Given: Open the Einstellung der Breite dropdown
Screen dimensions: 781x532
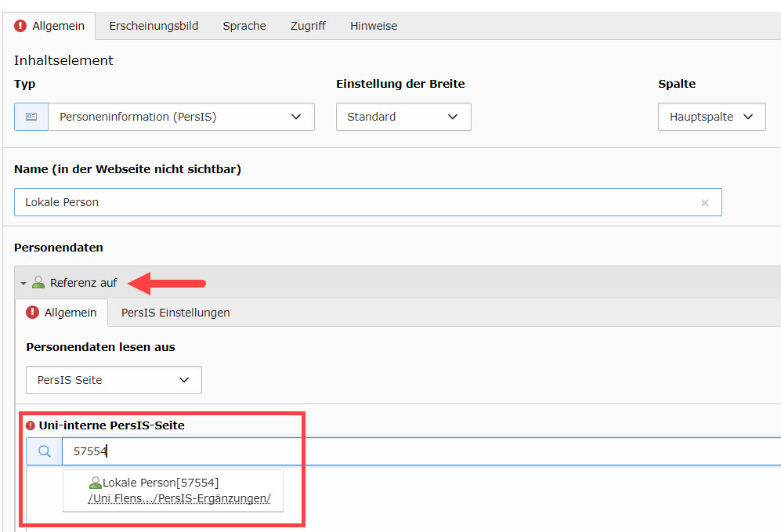Looking at the screenshot, I should [x=403, y=117].
